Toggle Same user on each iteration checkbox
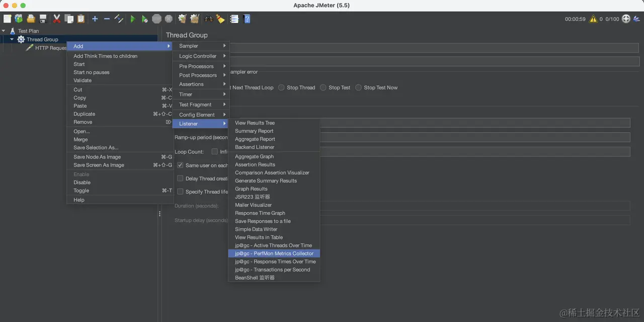The image size is (644, 322). 180,165
